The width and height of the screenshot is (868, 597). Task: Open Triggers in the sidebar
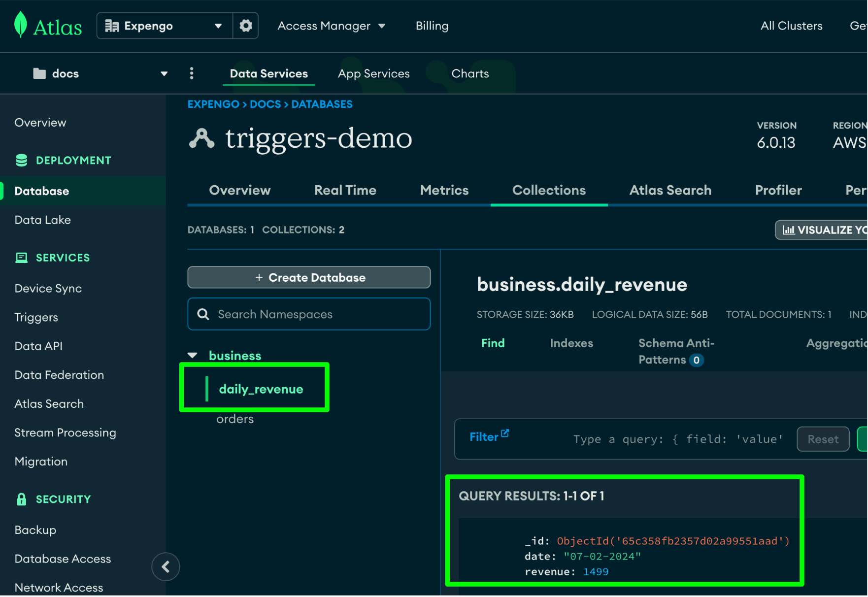point(36,318)
